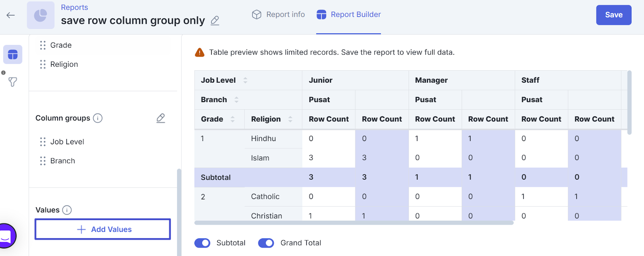644x256 pixels.
Task: Switch to the Report info tab
Action: 279,15
